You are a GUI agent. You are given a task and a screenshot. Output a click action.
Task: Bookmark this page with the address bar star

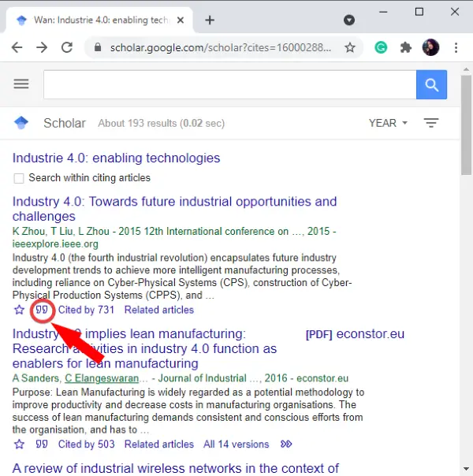point(350,47)
